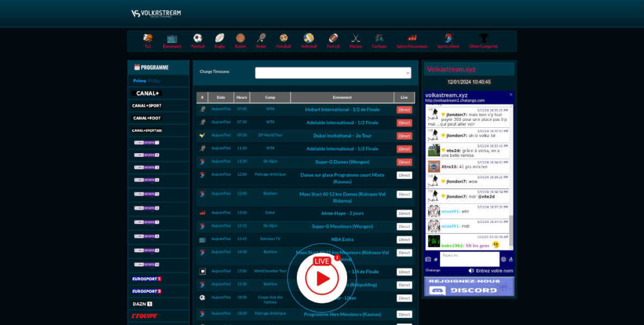Click Direct button for NBA Extra
Image resolution: width=644 pixels, height=325 pixels.
(x=404, y=239)
